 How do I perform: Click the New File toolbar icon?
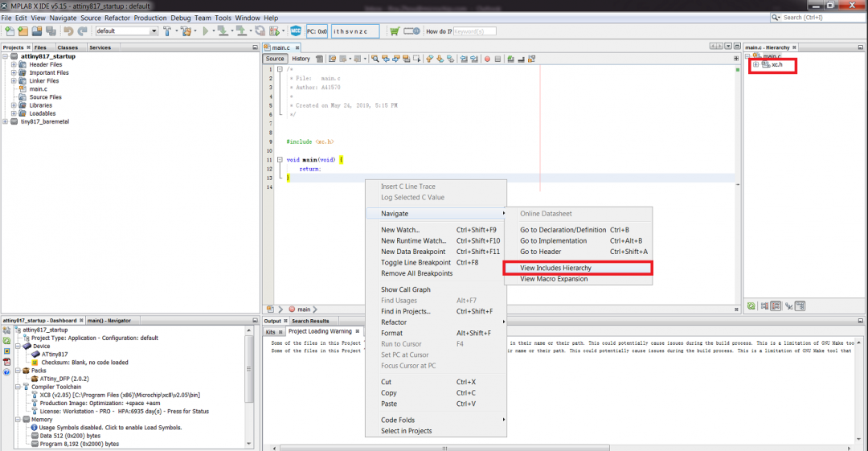[x=10, y=31]
